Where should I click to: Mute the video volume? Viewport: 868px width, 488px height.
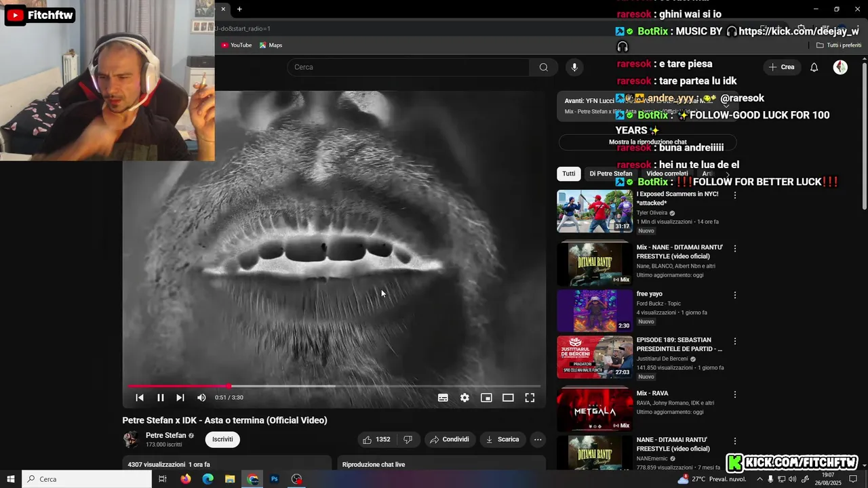point(201,398)
